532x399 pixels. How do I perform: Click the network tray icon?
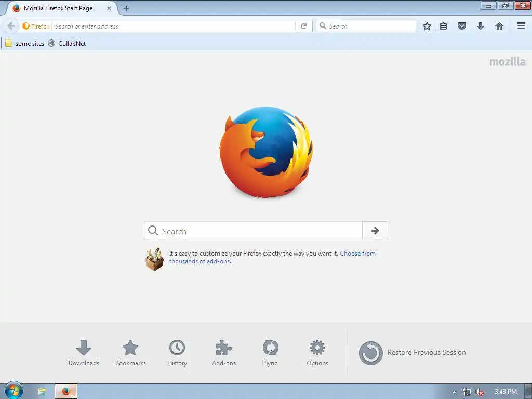click(x=467, y=392)
